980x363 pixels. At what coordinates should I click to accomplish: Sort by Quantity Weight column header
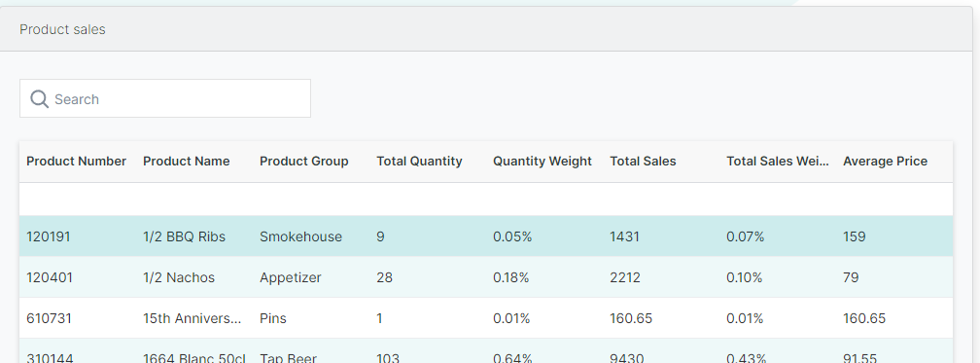click(542, 162)
